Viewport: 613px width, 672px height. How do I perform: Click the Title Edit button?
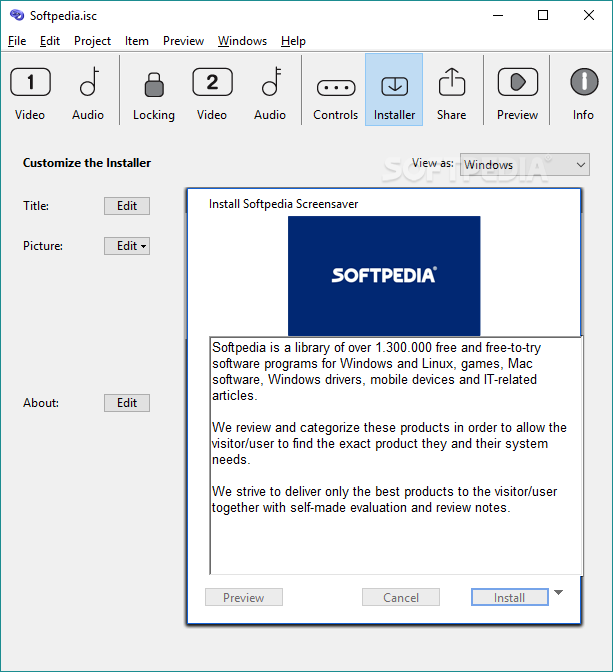(x=127, y=206)
